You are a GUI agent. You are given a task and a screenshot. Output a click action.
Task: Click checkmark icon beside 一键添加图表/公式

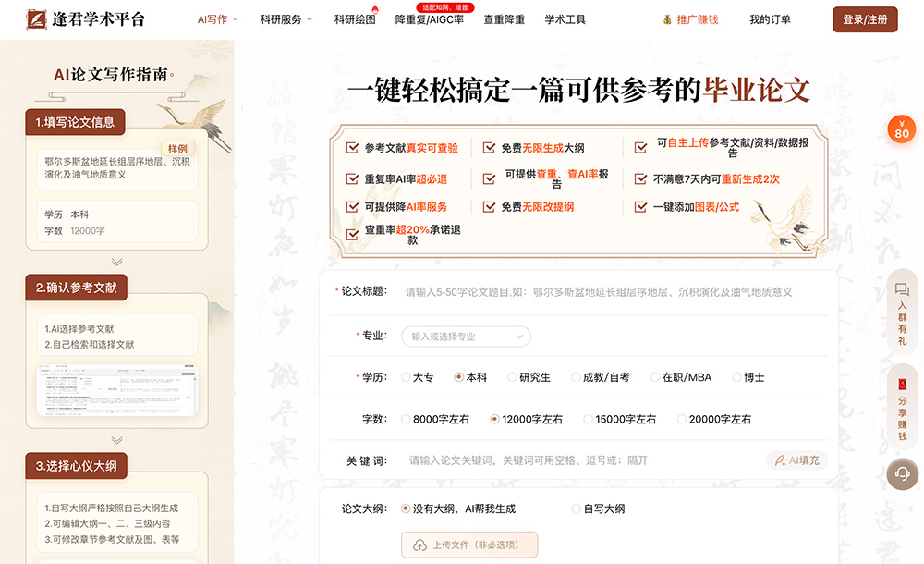640,206
